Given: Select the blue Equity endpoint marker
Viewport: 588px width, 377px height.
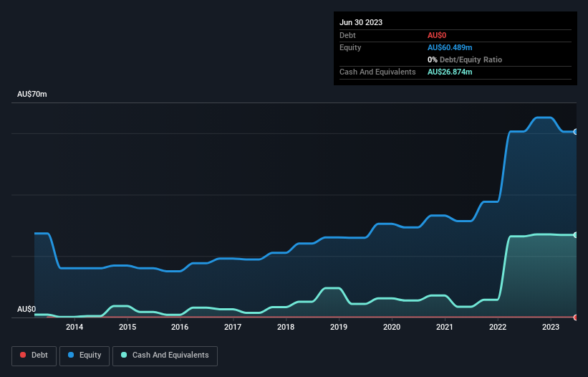Looking at the screenshot, I should tap(576, 132).
